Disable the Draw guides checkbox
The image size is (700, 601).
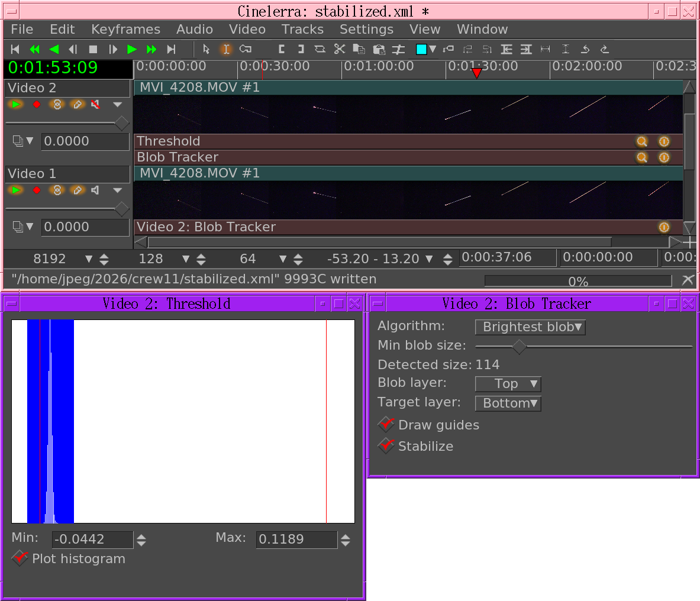[386, 424]
